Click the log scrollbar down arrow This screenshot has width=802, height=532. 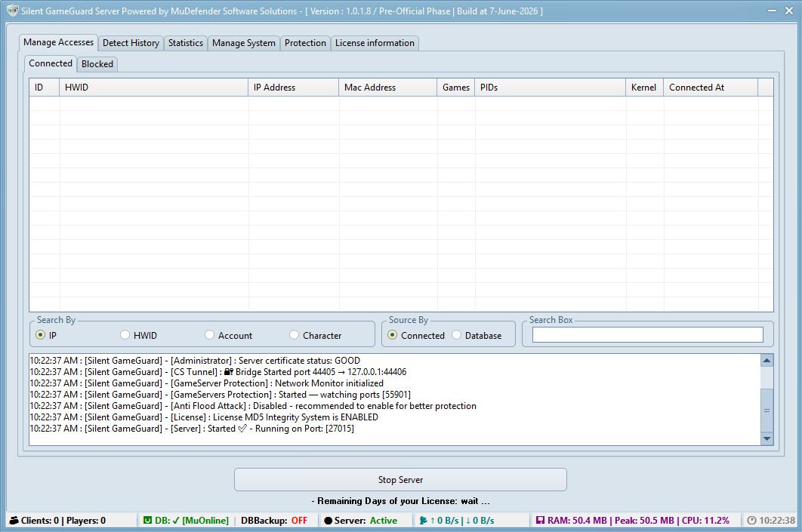click(x=767, y=438)
